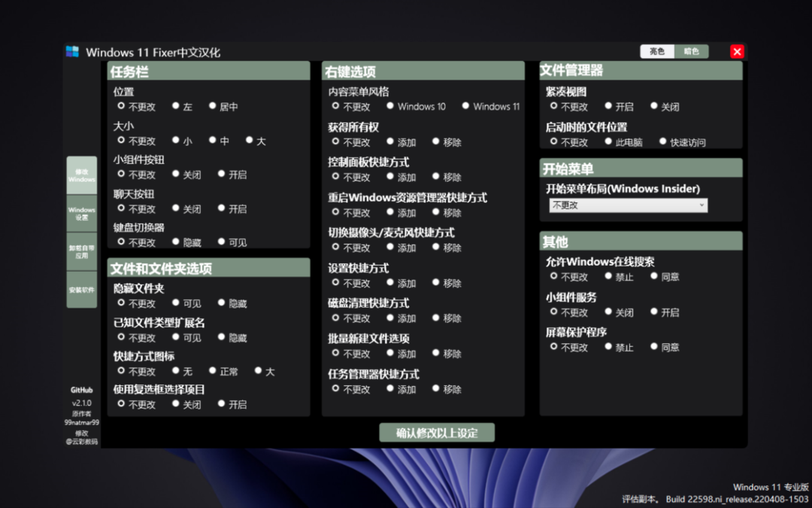Viewport: 812px width, 508px height.
Task: Set 快捷方式图标 to 正常
Action: point(224,371)
